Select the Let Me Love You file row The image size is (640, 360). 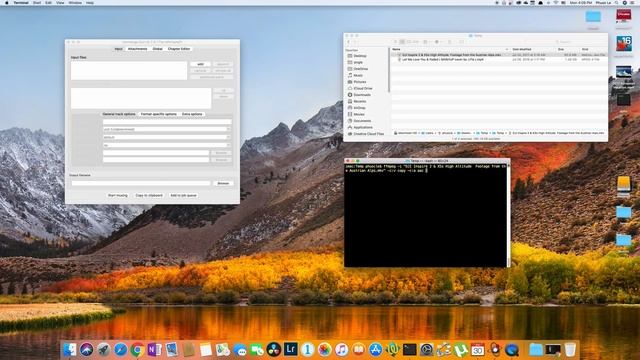point(499,60)
